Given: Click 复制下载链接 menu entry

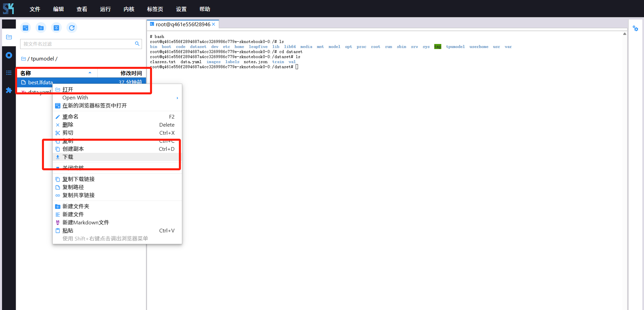Looking at the screenshot, I should [x=79, y=179].
